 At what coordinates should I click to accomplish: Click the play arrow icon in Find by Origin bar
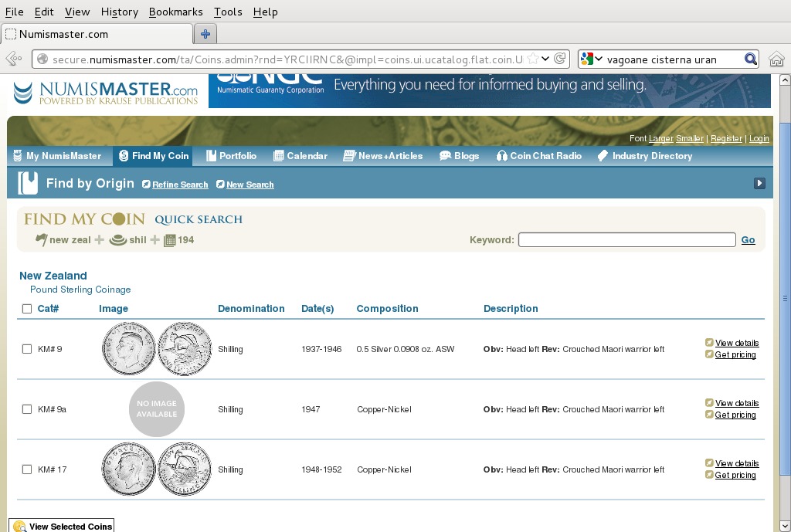click(759, 183)
